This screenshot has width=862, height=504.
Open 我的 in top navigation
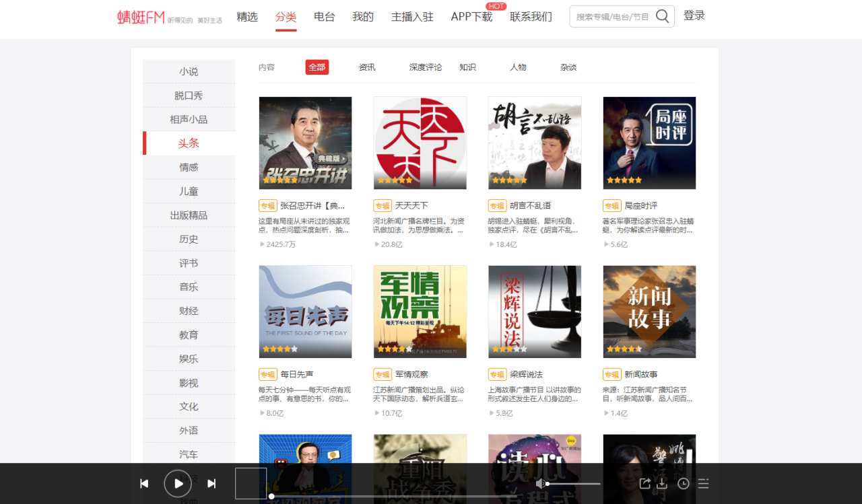click(x=363, y=17)
